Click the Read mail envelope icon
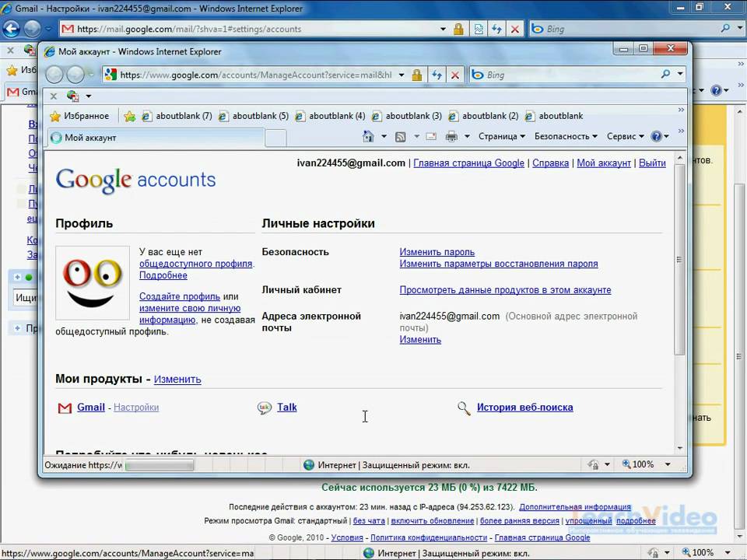The height and width of the screenshot is (560, 747). click(x=430, y=137)
